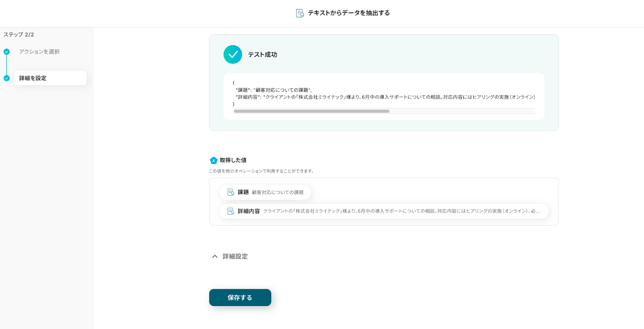Collapse the 詳細設定 section chevron

tap(215, 257)
